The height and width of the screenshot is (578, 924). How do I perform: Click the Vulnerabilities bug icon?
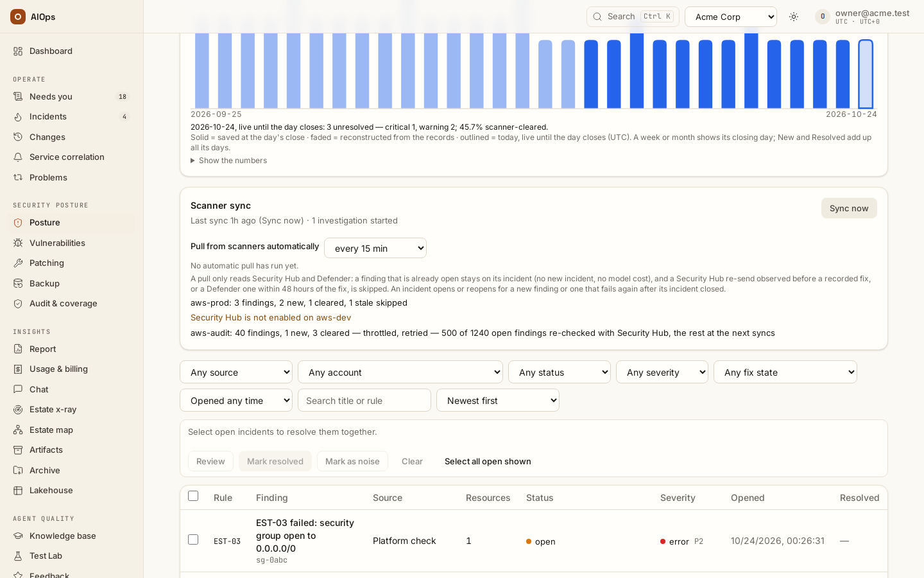18,243
